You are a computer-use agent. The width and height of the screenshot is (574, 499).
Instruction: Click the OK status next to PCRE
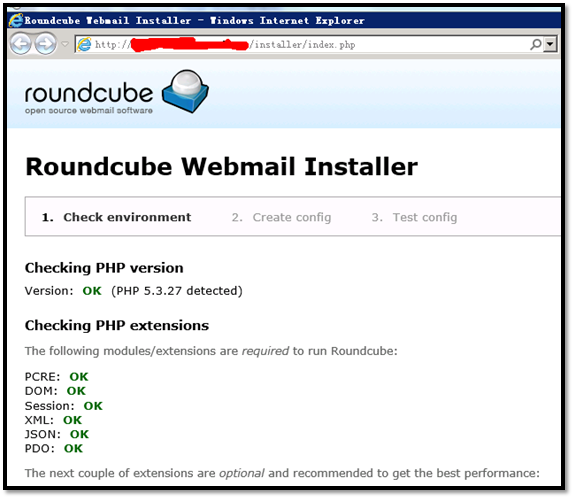[x=79, y=377]
